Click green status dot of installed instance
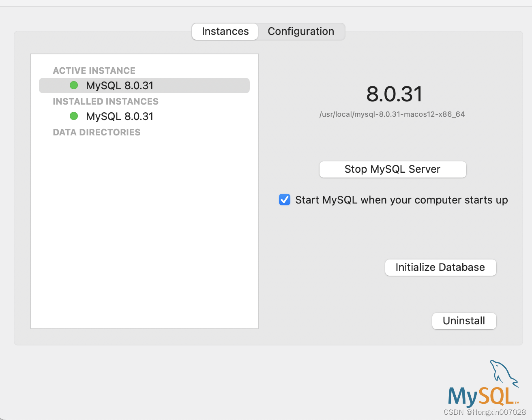Image resolution: width=532 pixels, height=420 pixels. pos(74,116)
